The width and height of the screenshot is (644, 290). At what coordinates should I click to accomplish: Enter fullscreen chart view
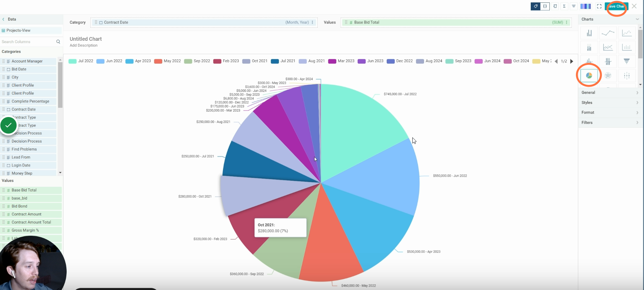(599, 6)
